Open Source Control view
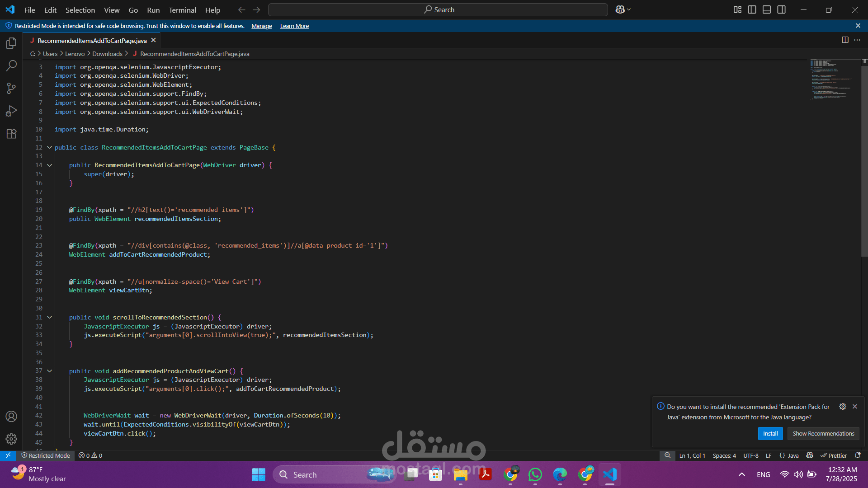Image resolution: width=868 pixels, height=488 pixels. tap(11, 89)
